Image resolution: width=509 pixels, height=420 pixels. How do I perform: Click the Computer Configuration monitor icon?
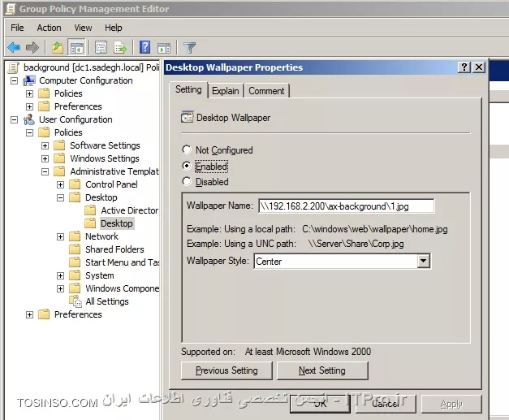pyautogui.click(x=29, y=80)
